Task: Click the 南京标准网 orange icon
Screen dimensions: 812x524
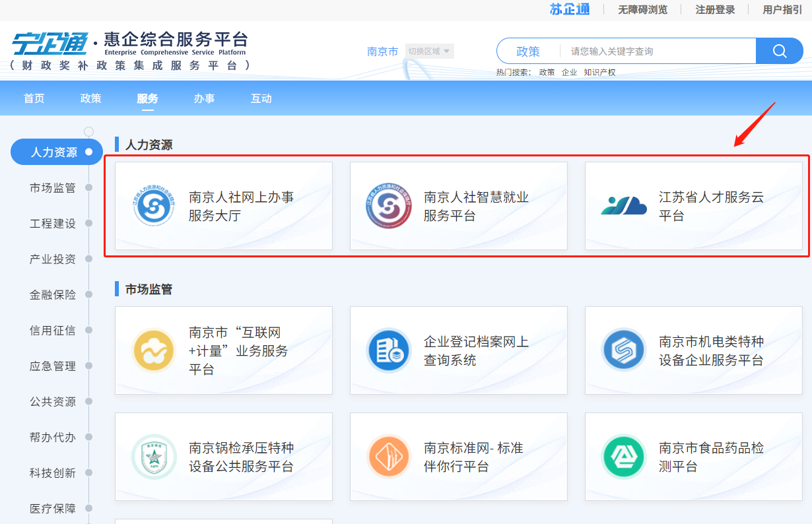Action: click(x=389, y=457)
